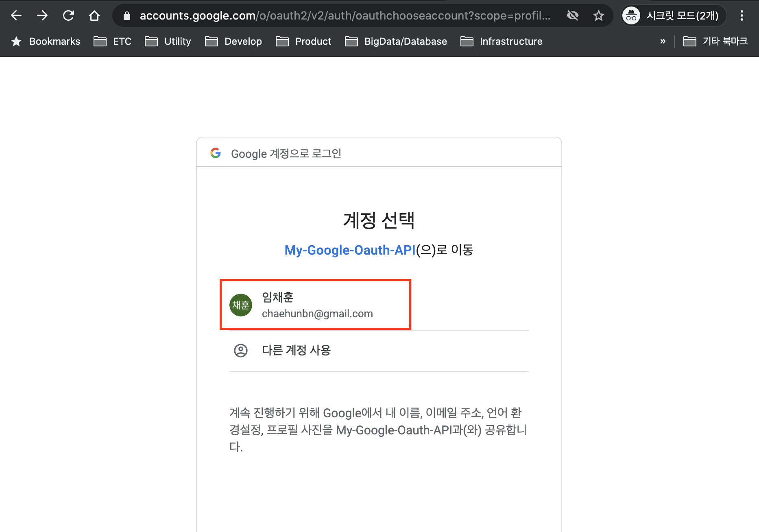
Task: Click the green 채훈 avatar
Action: [241, 305]
